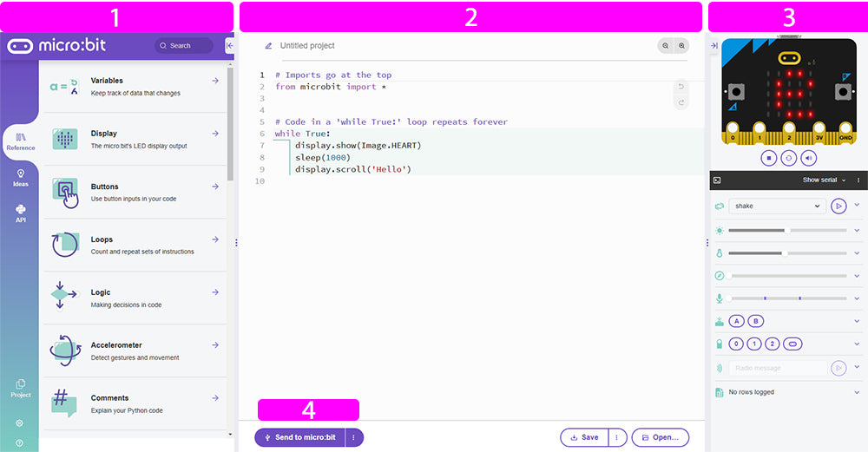Open the settings gear in sidebar
This screenshot has height=452, width=868.
point(20,423)
